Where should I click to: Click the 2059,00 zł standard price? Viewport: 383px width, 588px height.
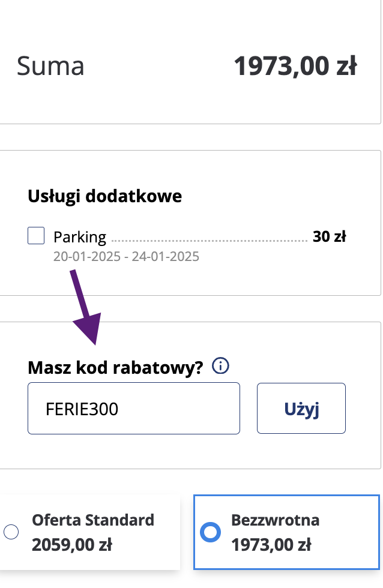click(72, 545)
